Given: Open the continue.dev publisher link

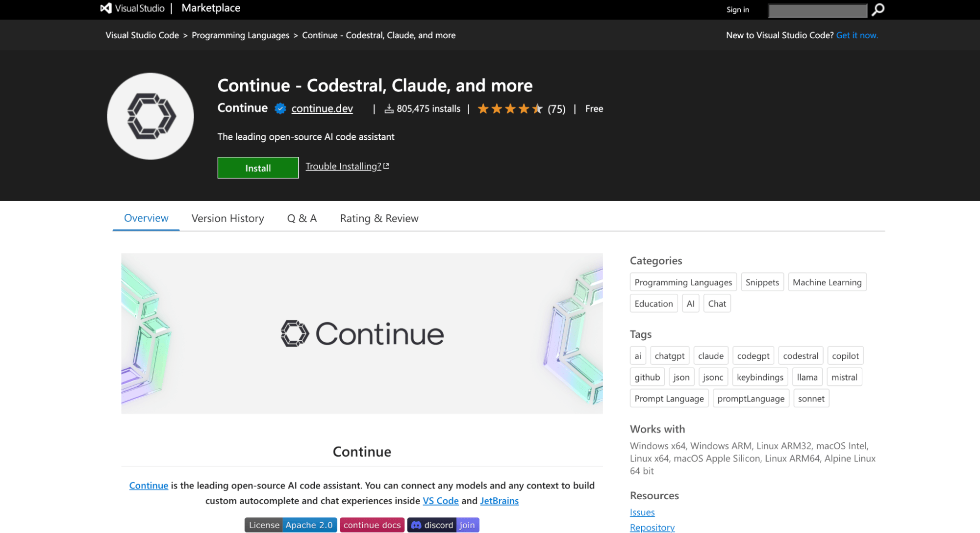Looking at the screenshot, I should (322, 108).
